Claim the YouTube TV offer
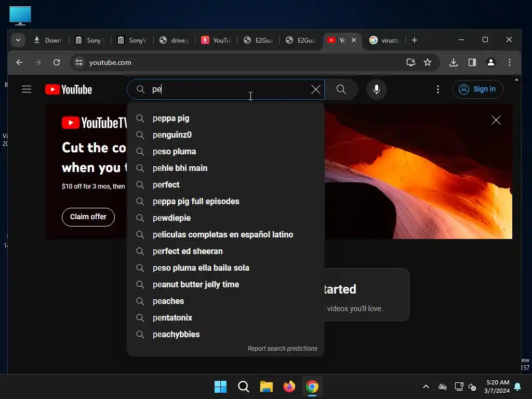532x399 pixels. tap(88, 217)
